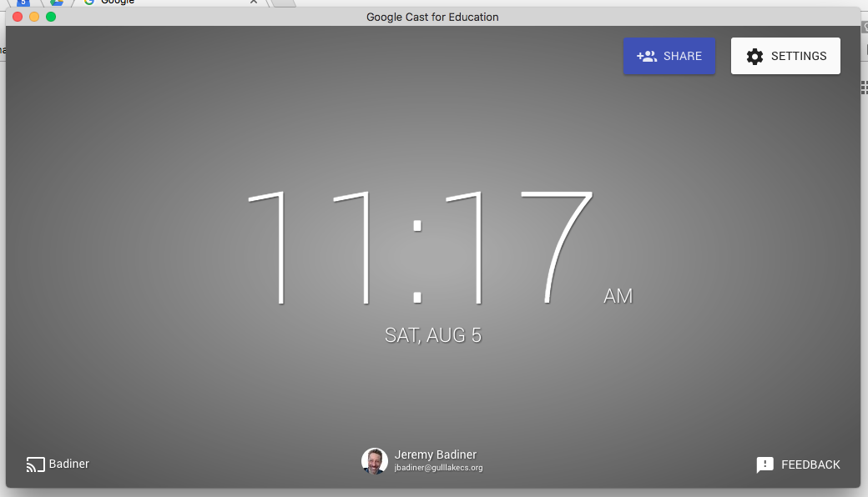The width and height of the screenshot is (868, 497).
Task: Click Jeremy Badiner's profile photo
Action: 374,461
